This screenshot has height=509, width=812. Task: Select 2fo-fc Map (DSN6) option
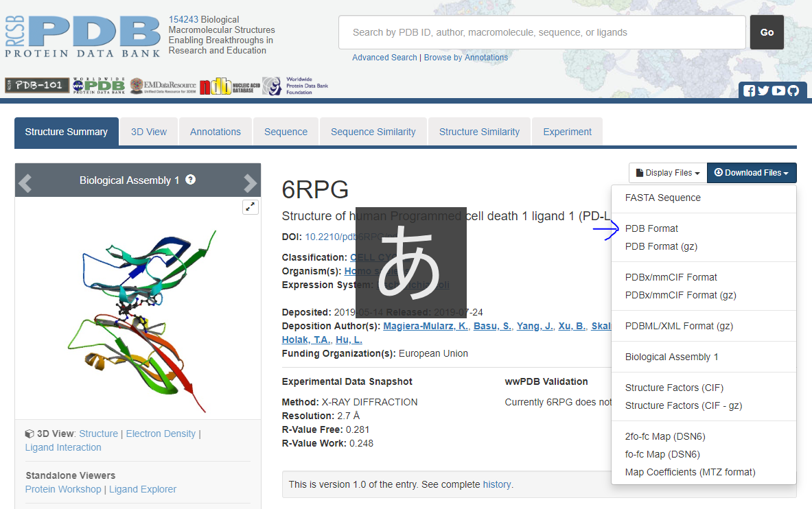coord(665,436)
